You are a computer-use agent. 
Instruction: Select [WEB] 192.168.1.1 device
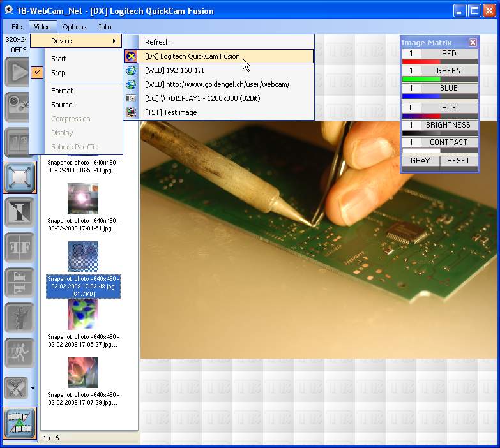(219, 70)
